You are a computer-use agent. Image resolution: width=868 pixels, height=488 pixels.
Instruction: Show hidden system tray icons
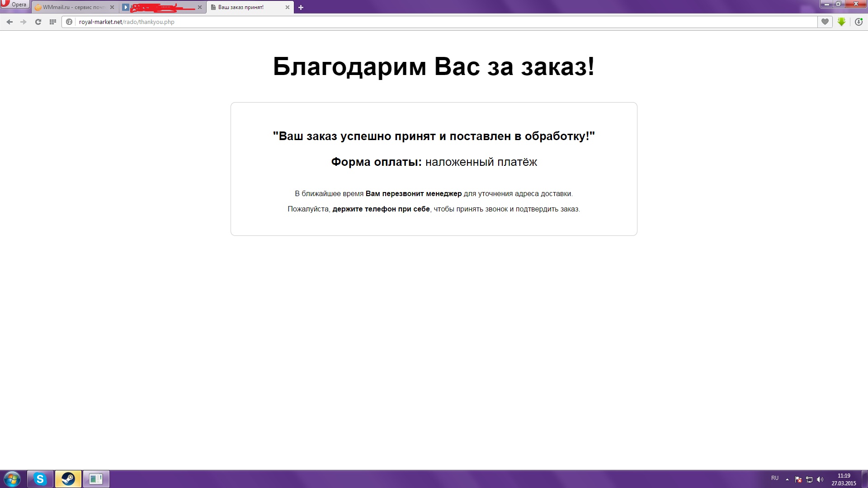[x=787, y=479]
